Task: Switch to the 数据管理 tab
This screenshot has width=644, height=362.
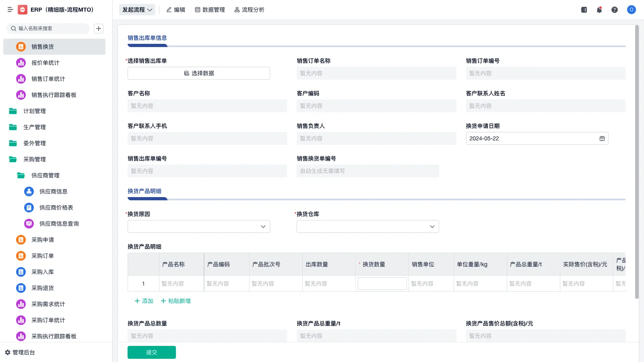Action: [x=210, y=10]
